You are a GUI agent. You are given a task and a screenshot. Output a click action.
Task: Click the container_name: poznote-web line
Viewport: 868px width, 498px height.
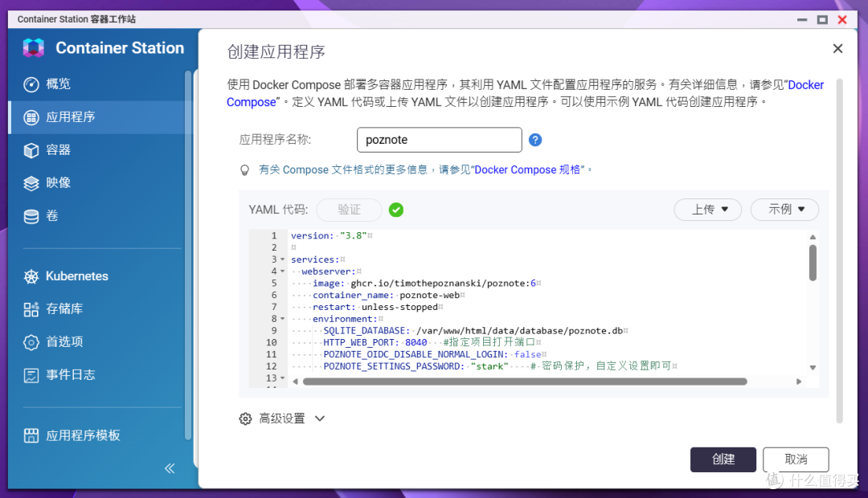pos(387,296)
